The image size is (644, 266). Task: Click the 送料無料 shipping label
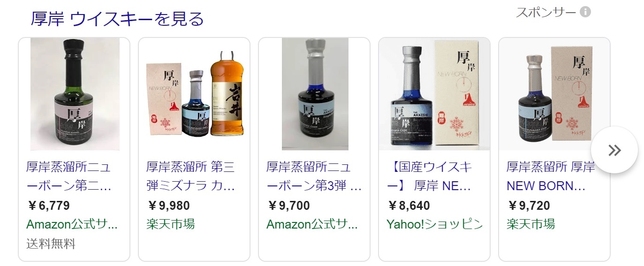click(x=51, y=244)
